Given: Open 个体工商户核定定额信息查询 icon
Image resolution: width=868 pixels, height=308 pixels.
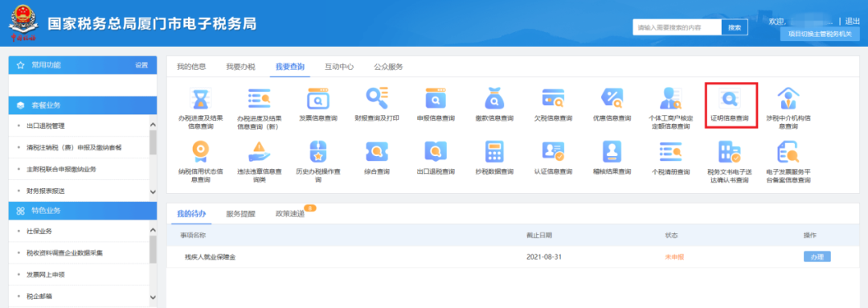Looking at the screenshot, I should [x=671, y=99].
